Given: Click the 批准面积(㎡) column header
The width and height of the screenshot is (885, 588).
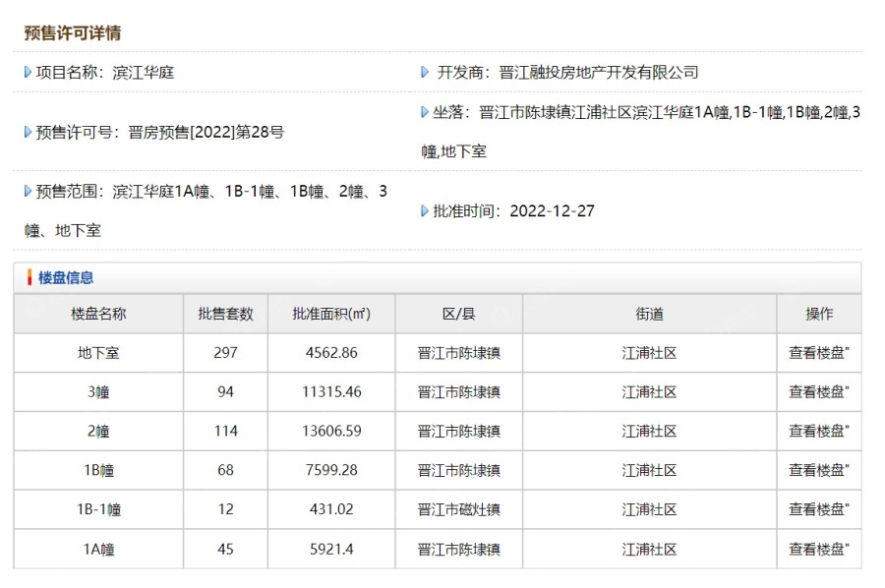Looking at the screenshot, I should 331,314.
